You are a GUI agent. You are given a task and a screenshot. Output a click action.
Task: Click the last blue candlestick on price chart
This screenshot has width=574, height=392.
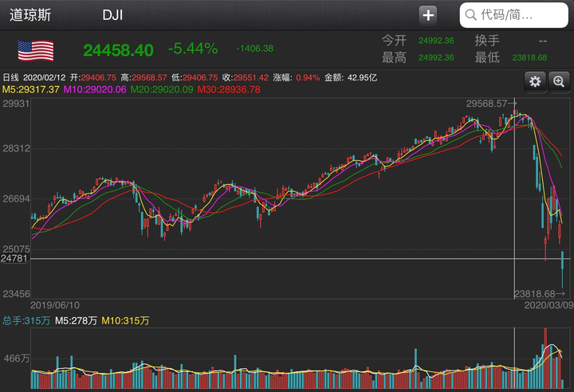(562, 269)
